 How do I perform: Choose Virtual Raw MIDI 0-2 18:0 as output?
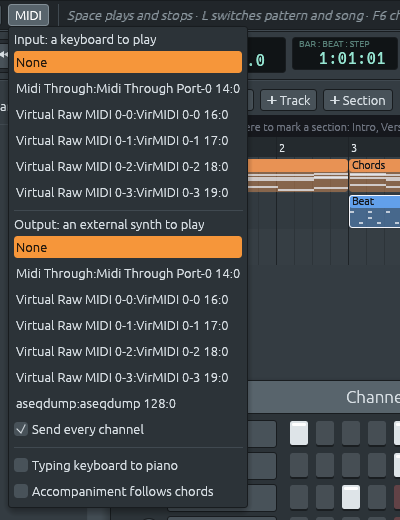(x=128, y=352)
